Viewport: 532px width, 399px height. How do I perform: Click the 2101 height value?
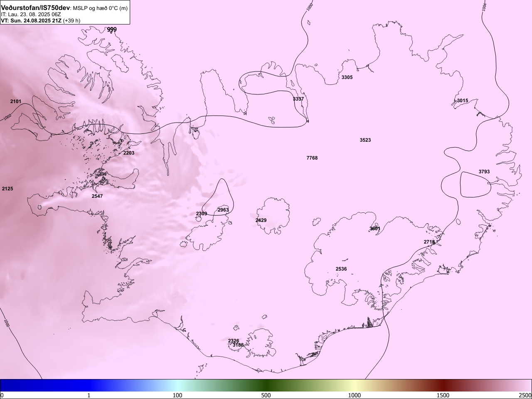(x=16, y=101)
